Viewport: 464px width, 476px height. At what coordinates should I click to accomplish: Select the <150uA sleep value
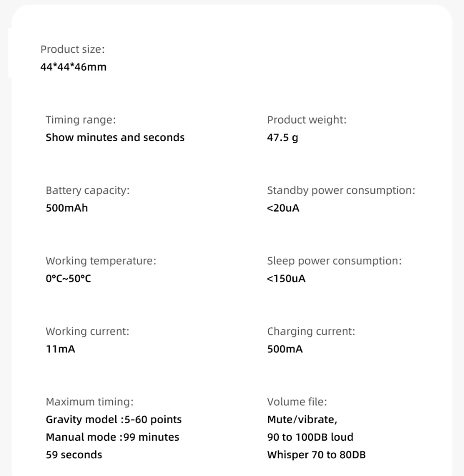(x=286, y=279)
